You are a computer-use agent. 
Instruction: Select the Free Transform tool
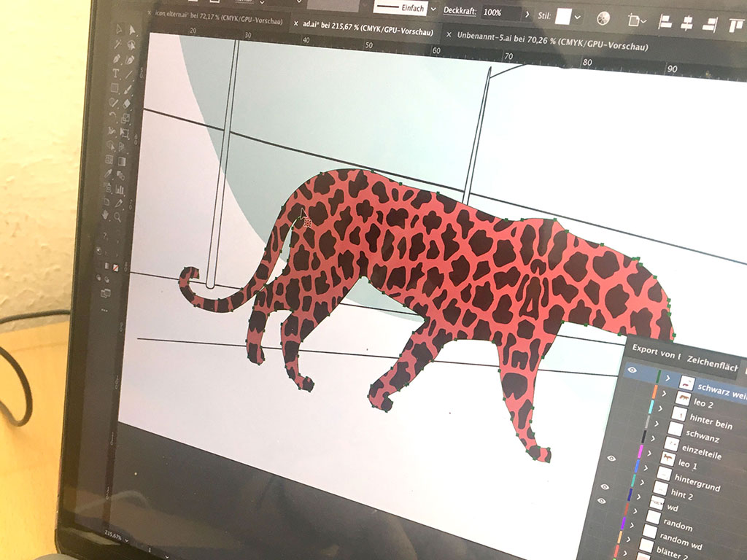[125, 133]
